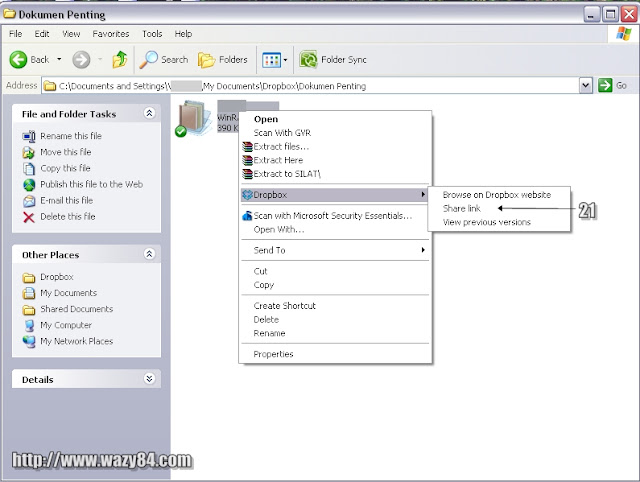
Task: Open the Search magnifier tool
Action: [149, 60]
